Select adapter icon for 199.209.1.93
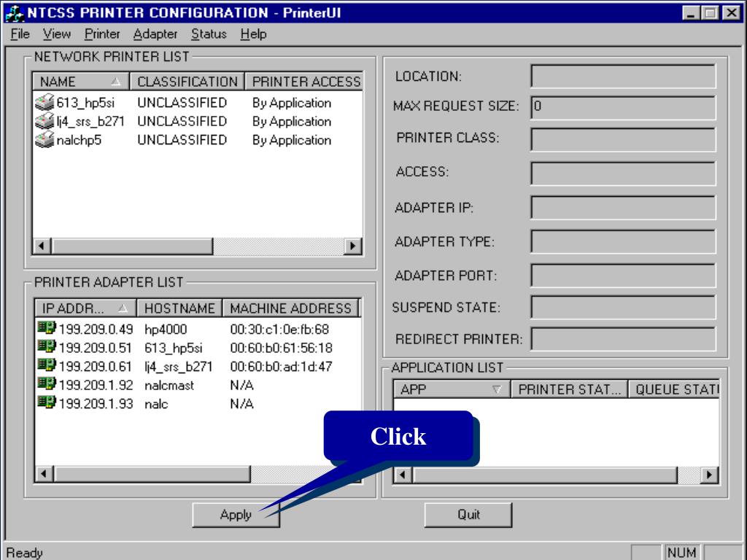The image size is (747, 560). (47, 402)
